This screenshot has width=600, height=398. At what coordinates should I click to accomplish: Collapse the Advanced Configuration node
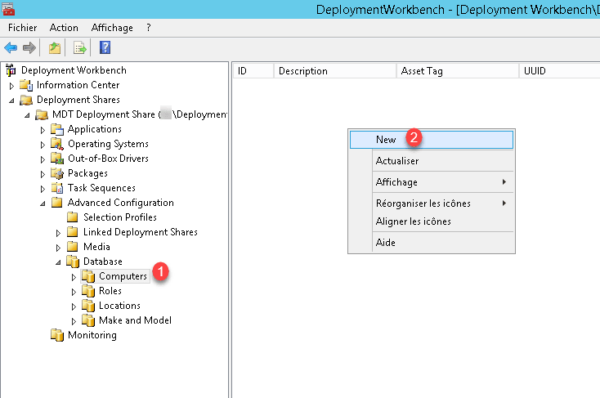click(x=43, y=204)
